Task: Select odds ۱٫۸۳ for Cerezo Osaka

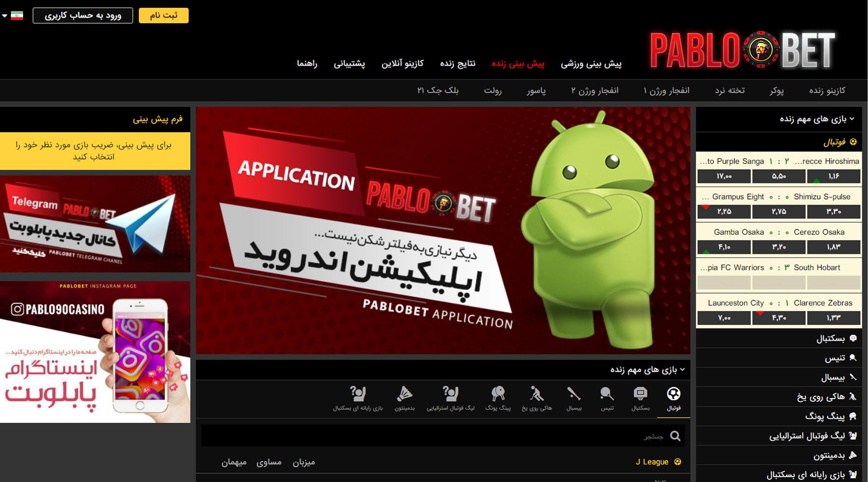Action: pos(834,247)
